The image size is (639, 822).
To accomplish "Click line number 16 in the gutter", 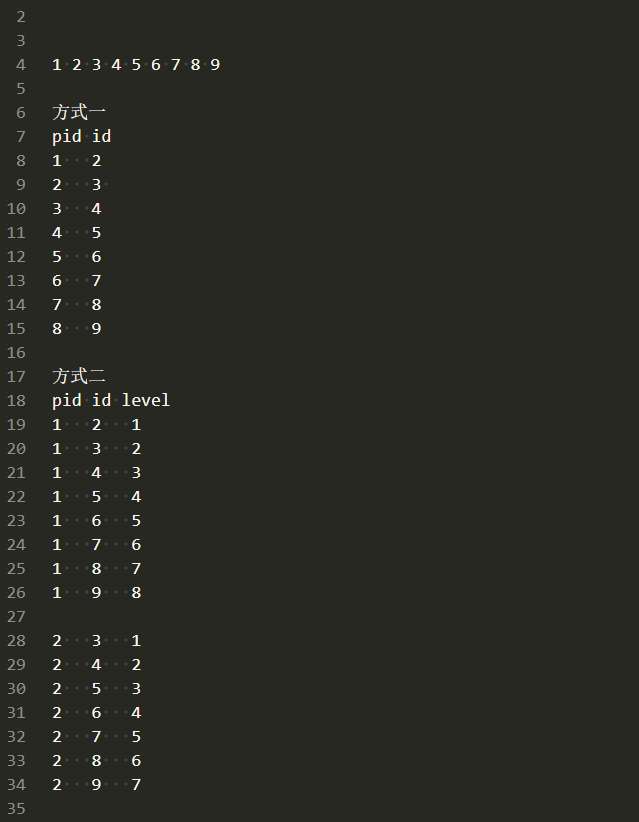I will (16, 352).
